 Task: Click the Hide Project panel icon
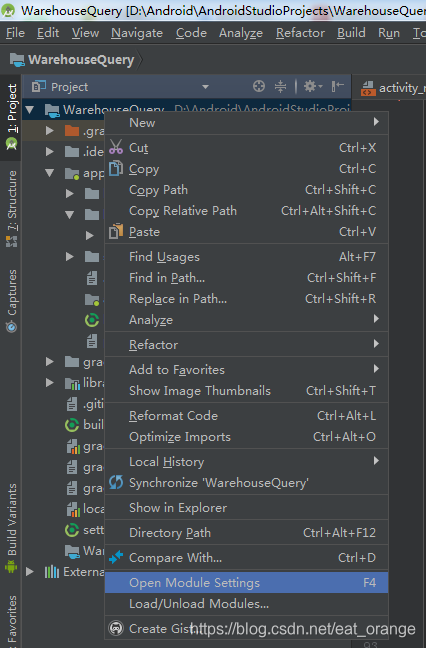(338, 86)
